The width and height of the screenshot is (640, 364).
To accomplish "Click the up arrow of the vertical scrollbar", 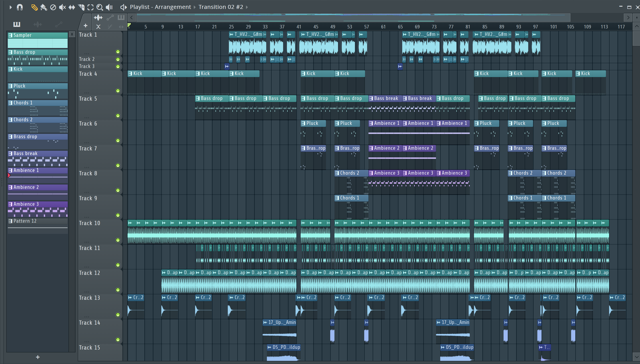I will (x=636, y=26).
